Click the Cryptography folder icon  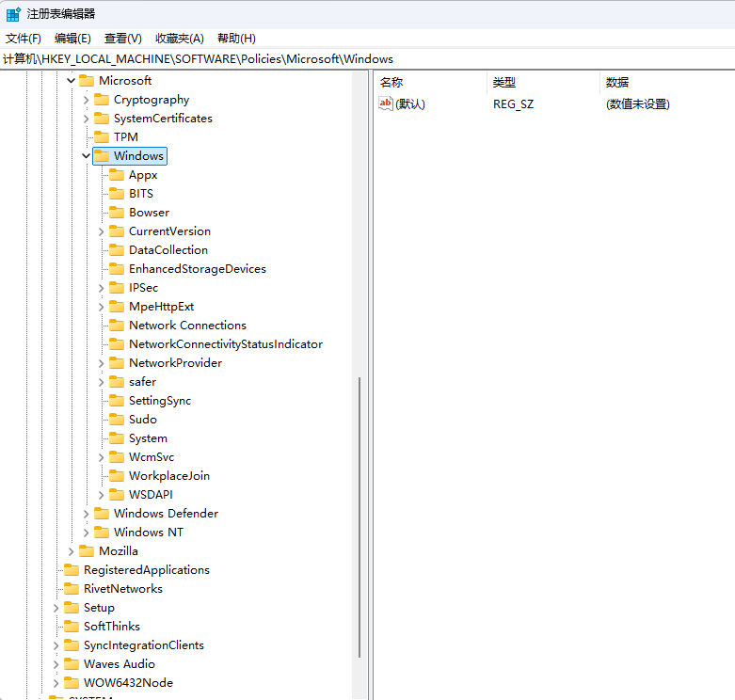point(102,100)
